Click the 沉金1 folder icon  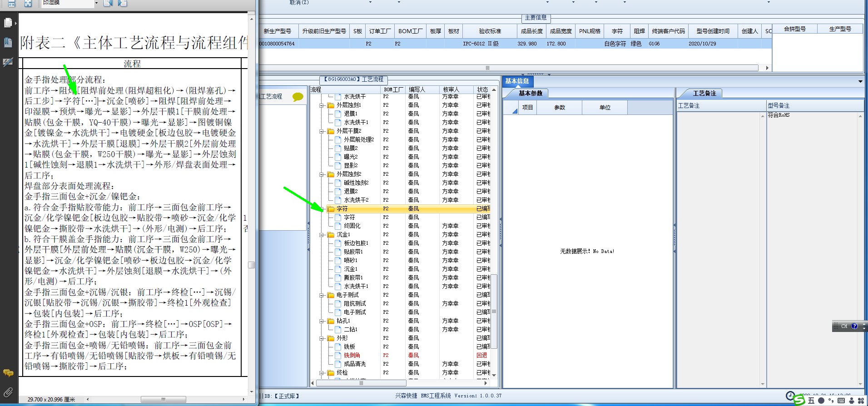click(x=331, y=235)
